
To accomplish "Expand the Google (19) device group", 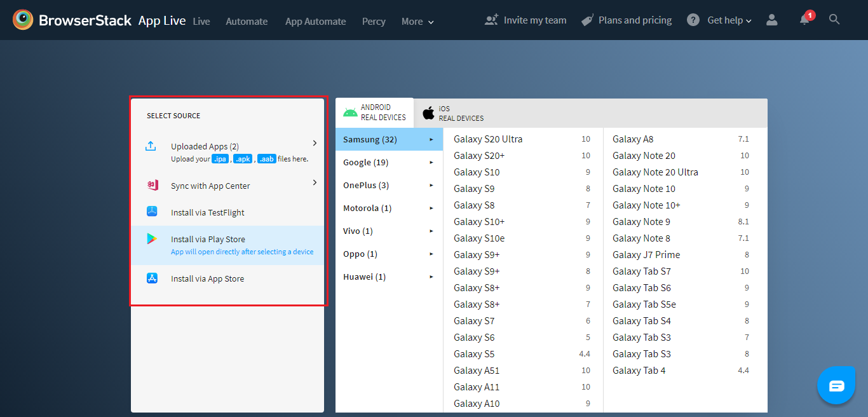I will 389,162.
